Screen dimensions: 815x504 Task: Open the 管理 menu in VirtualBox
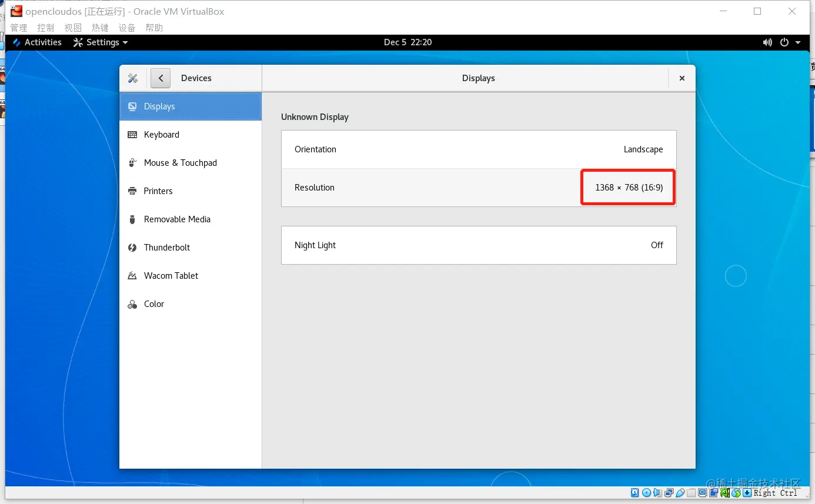click(19, 28)
